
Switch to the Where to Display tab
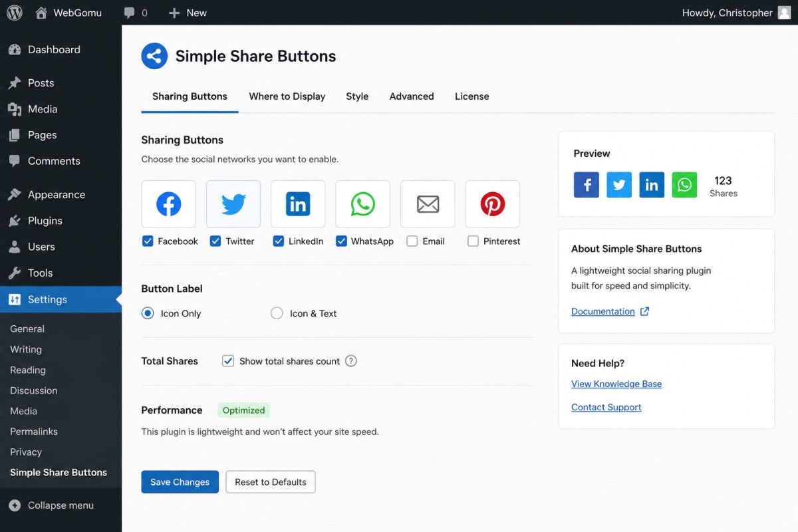287,96
